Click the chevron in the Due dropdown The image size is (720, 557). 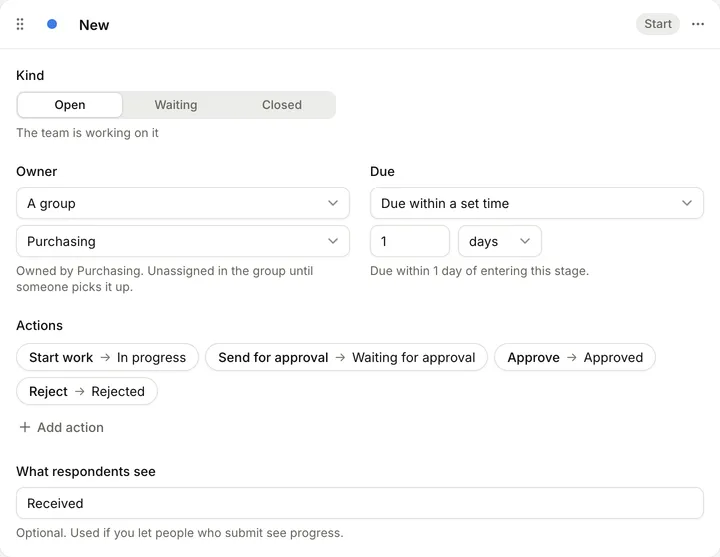tap(687, 203)
